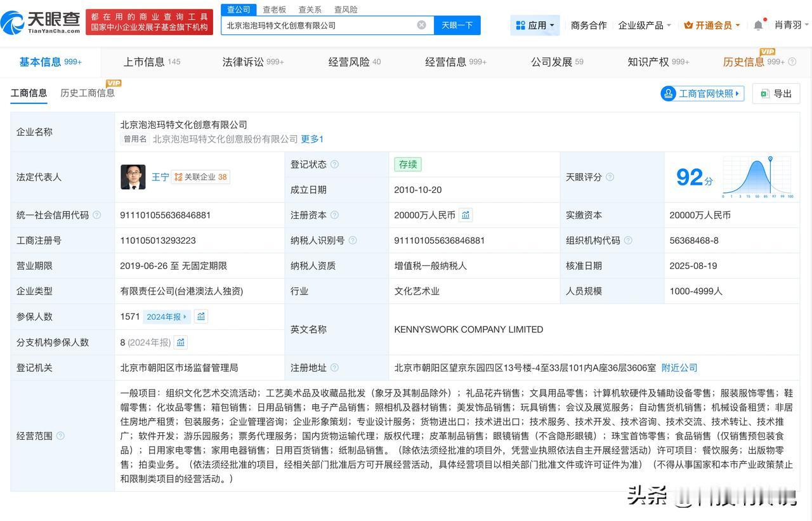The width and height of the screenshot is (812, 521).
Task: Click help icon beside 统一社会信用代码
Action: (96, 215)
